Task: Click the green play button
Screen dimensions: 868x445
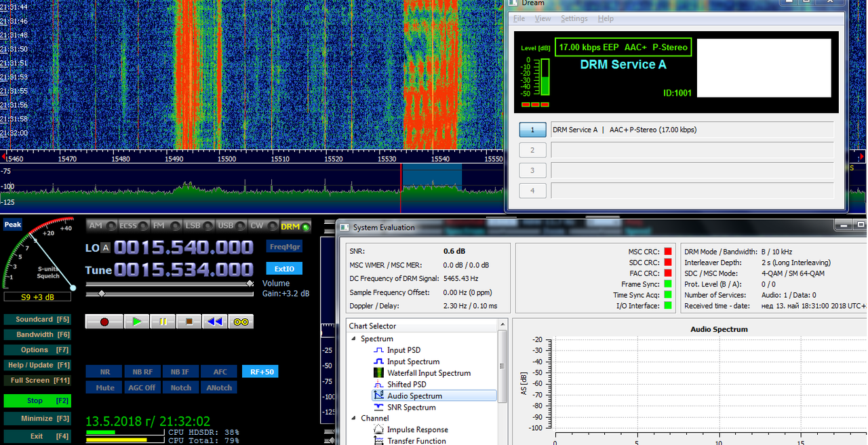Action: click(137, 322)
